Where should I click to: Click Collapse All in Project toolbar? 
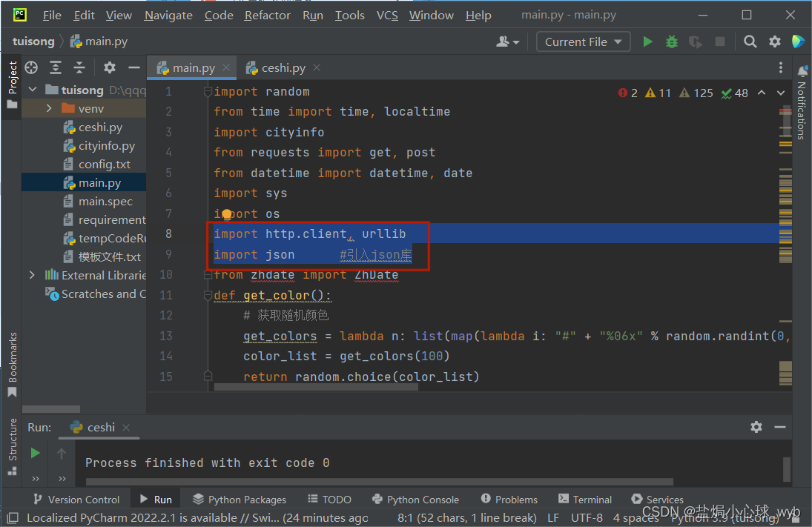(79, 67)
